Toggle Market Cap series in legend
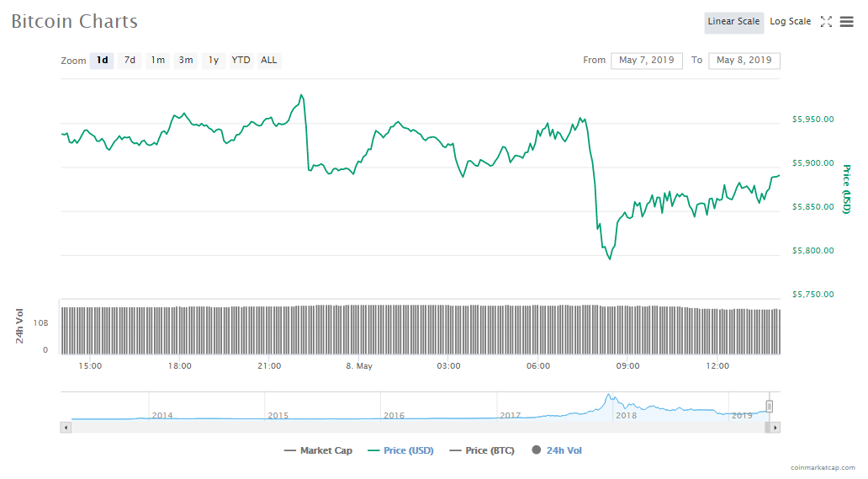Image resolution: width=868 pixels, height=479 pixels. 318,450
